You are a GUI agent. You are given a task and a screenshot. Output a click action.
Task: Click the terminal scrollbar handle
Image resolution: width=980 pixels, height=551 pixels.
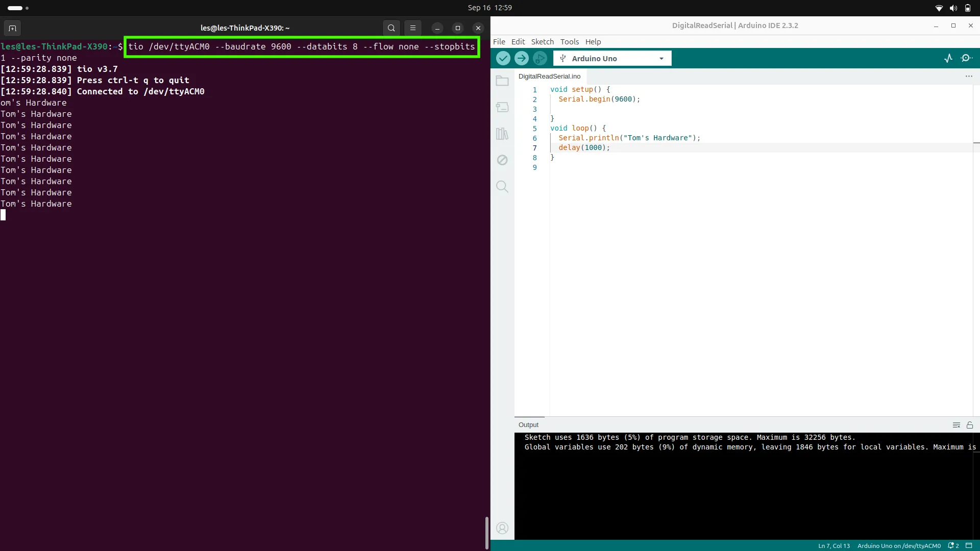pos(486,533)
